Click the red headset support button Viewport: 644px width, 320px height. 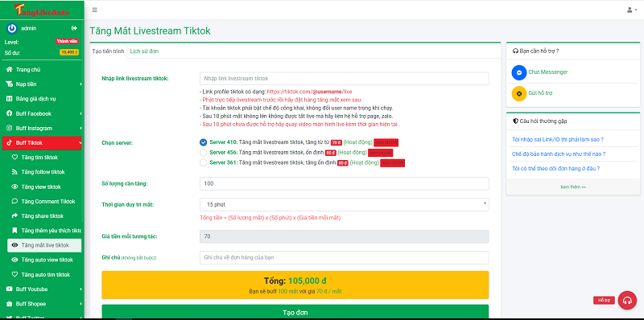pos(627,300)
